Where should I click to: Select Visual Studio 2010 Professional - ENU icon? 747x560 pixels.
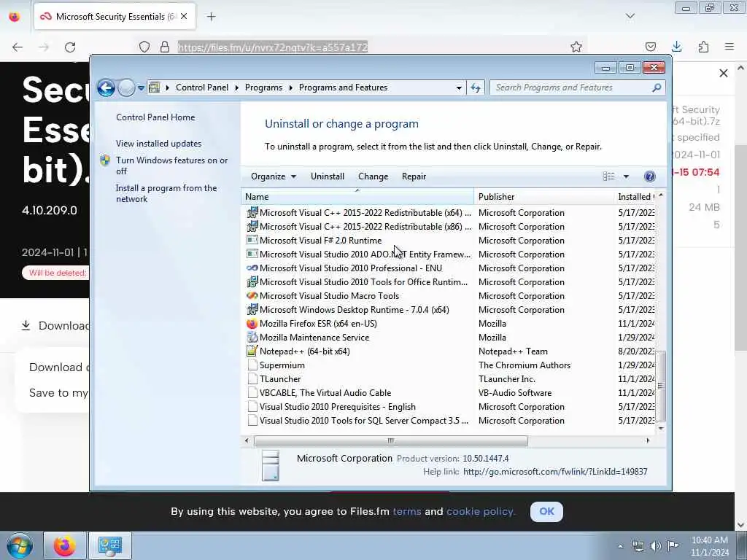(252, 268)
